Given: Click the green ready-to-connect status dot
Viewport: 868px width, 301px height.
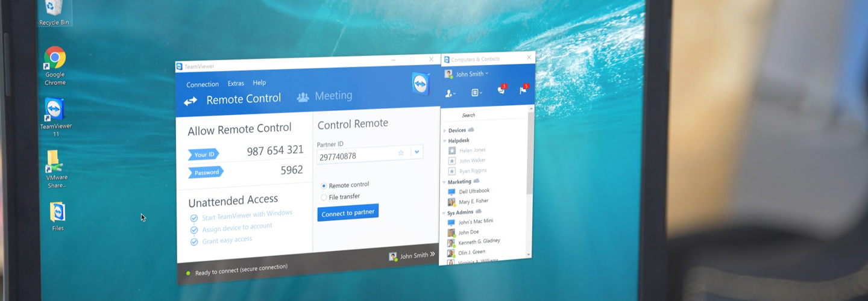Looking at the screenshot, I should click(189, 273).
